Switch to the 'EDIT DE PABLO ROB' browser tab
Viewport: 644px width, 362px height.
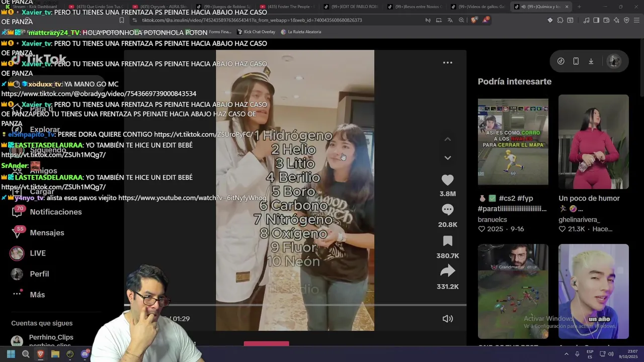(350, 7)
